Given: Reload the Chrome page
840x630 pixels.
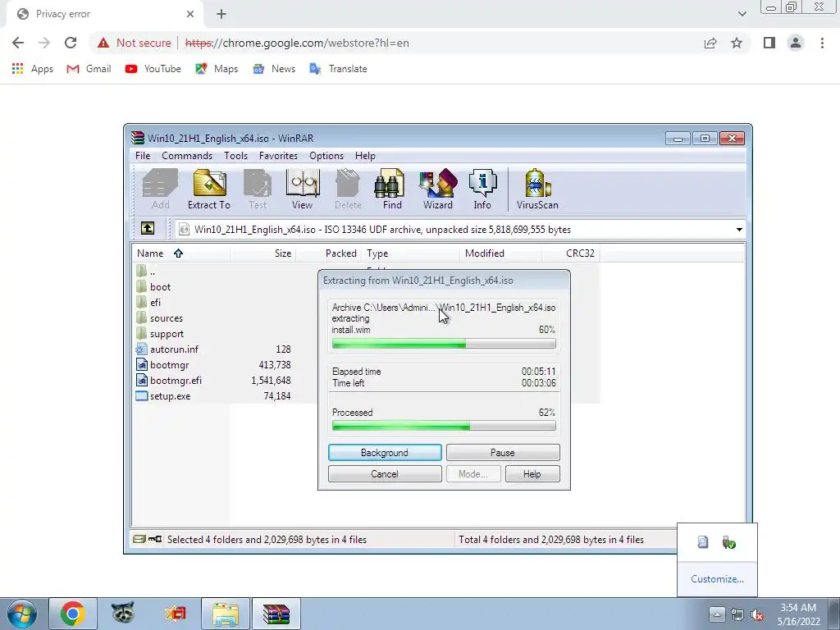Looking at the screenshot, I should click(x=71, y=43).
